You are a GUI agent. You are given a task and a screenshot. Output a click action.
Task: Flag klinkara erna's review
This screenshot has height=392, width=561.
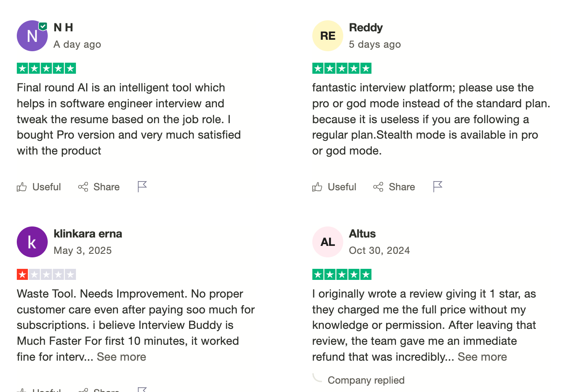coord(142,390)
